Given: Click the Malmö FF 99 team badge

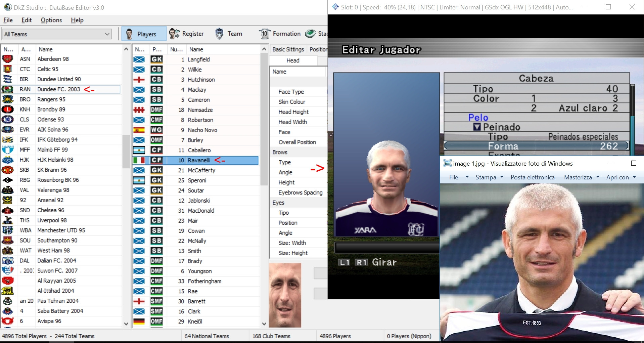Looking at the screenshot, I should pyautogui.click(x=7, y=150).
